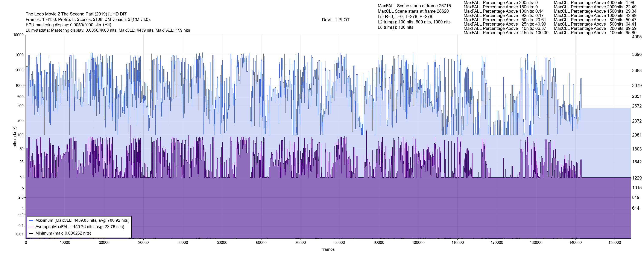Click the movie title The Lego Movie 2

click(x=76, y=14)
